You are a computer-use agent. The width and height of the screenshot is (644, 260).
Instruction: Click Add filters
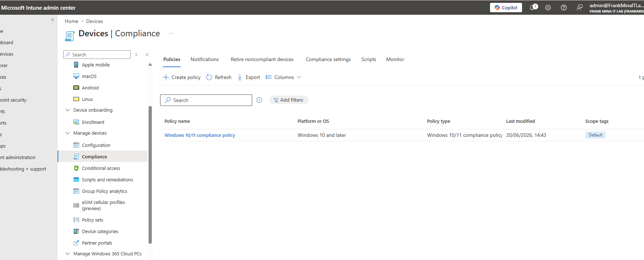click(x=289, y=100)
